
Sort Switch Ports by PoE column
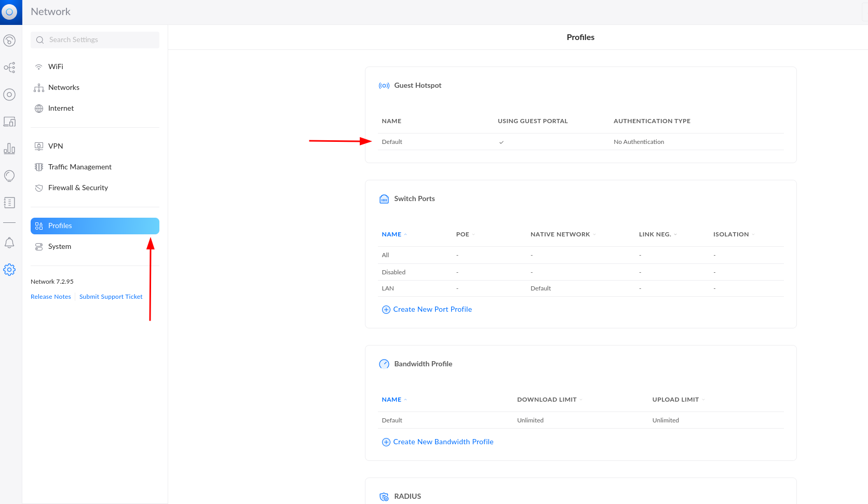click(463, 234)
